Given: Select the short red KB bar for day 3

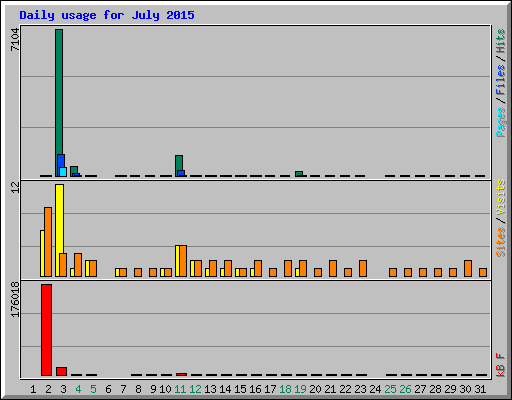Looking at the screenshot, I should pyautogui.click(x=61, y=371).
